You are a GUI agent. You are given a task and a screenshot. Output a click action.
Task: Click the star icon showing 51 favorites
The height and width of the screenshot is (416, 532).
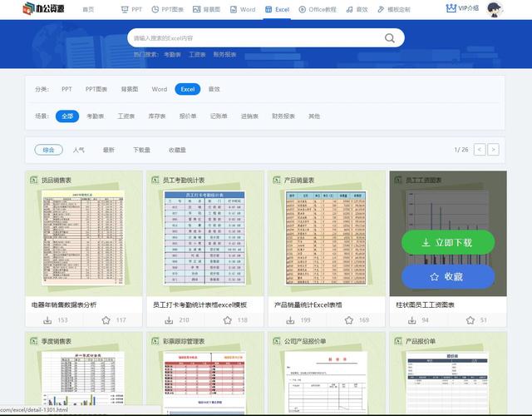click(x=470, y=320)
